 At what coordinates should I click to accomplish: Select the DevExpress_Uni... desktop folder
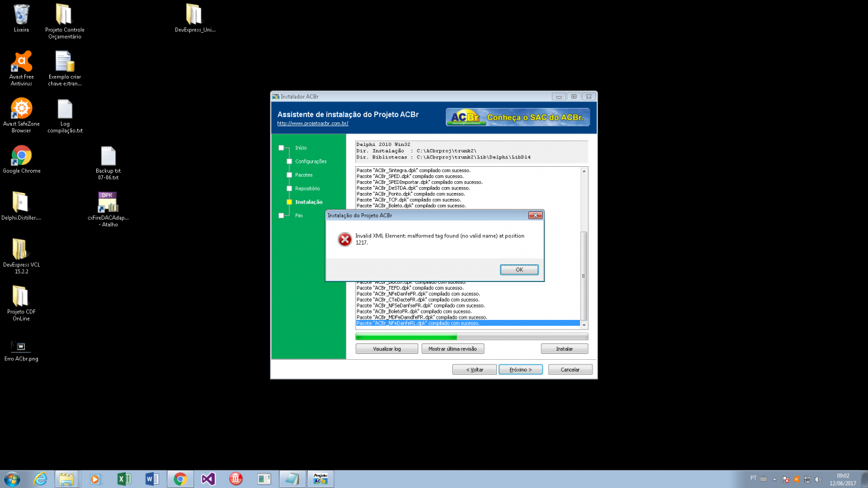[194, 18]
